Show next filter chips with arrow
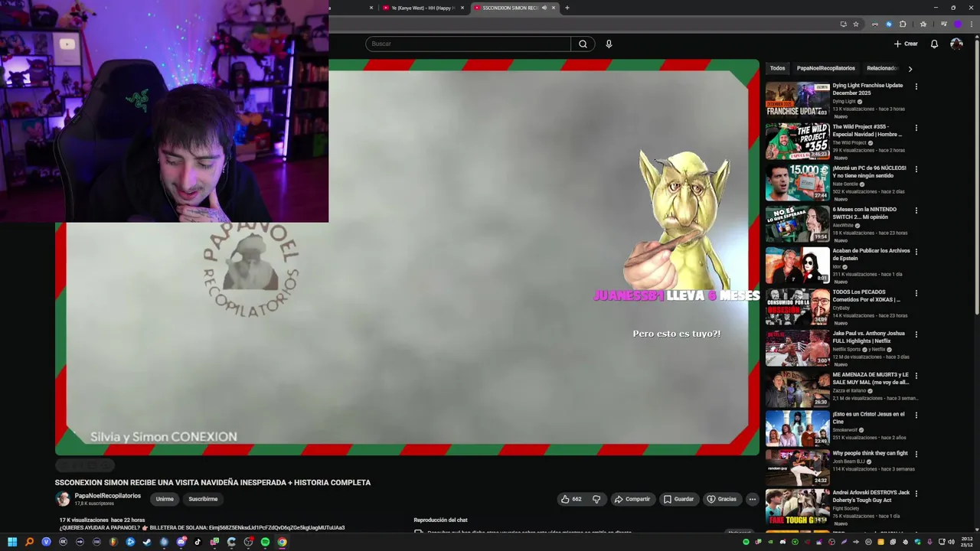Viewport: 980px width, 551px height. (x=910, y=69)
